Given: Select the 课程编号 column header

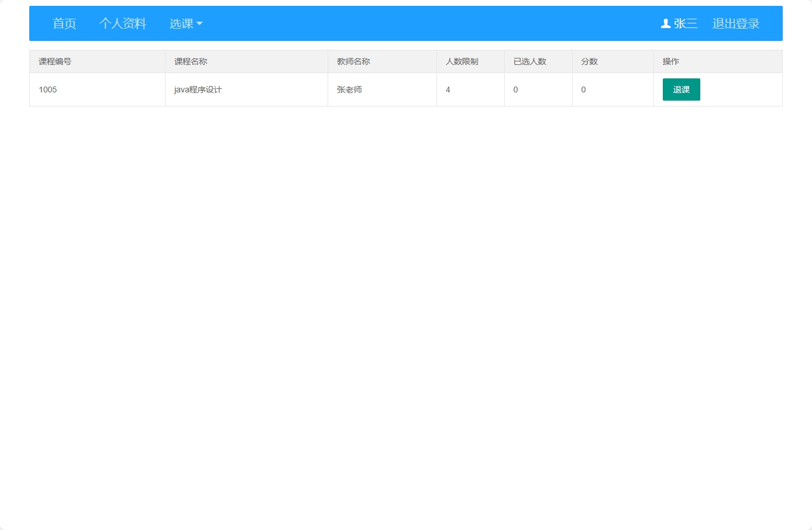Looking at the screenshot, I should click(98, 61).
